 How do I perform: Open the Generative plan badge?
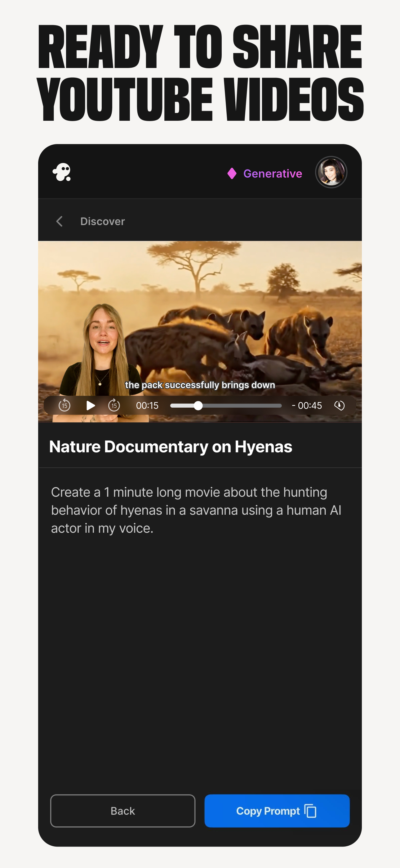pyautogui.click(x=265, y=174)
